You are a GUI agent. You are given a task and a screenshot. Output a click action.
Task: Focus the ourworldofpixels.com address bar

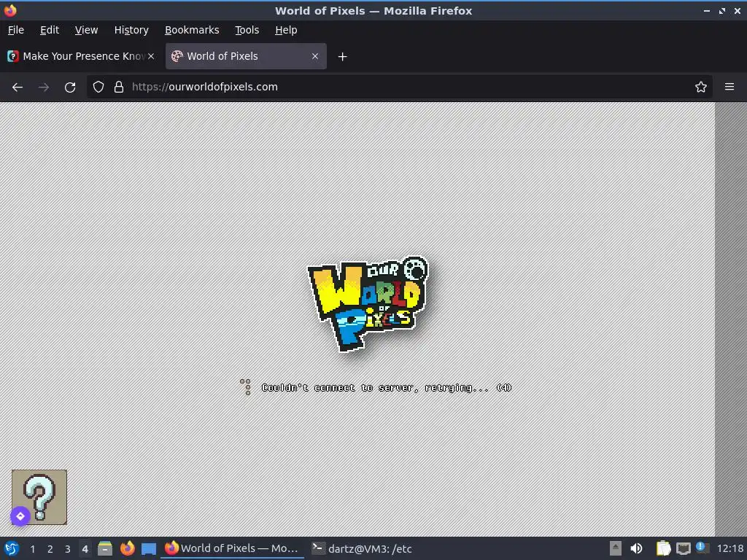[x=399, y=87]
